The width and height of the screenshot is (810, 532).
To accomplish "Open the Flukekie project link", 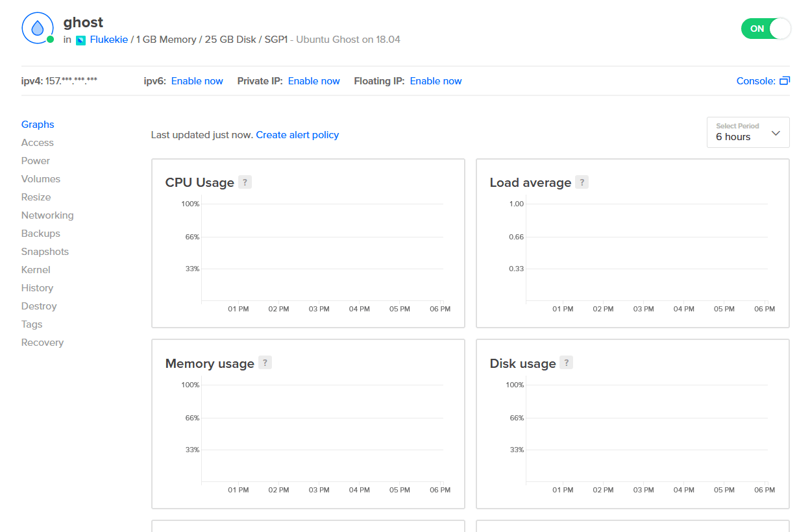I will (108, 40).
